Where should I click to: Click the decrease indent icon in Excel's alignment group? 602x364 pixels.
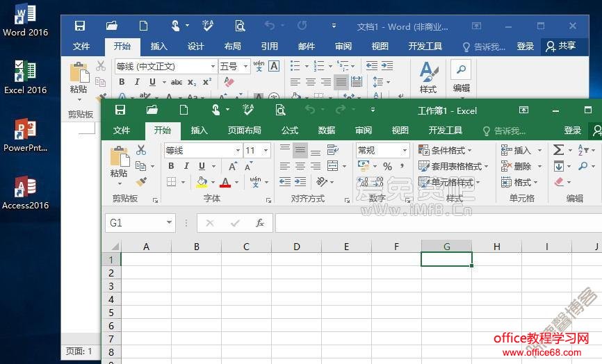[x=285, y=181]
